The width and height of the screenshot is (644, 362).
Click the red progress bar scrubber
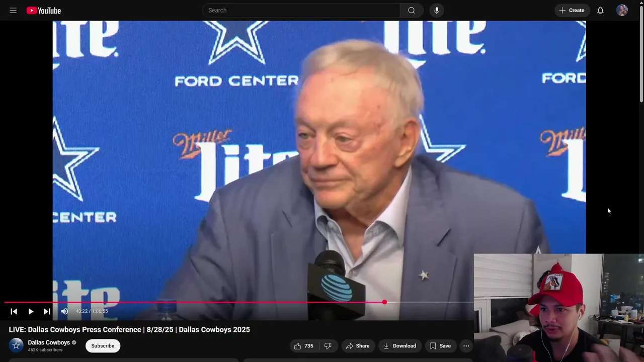384,302
